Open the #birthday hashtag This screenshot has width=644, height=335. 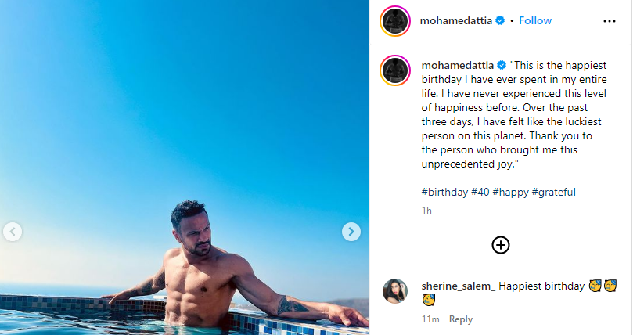coord(444,192)
